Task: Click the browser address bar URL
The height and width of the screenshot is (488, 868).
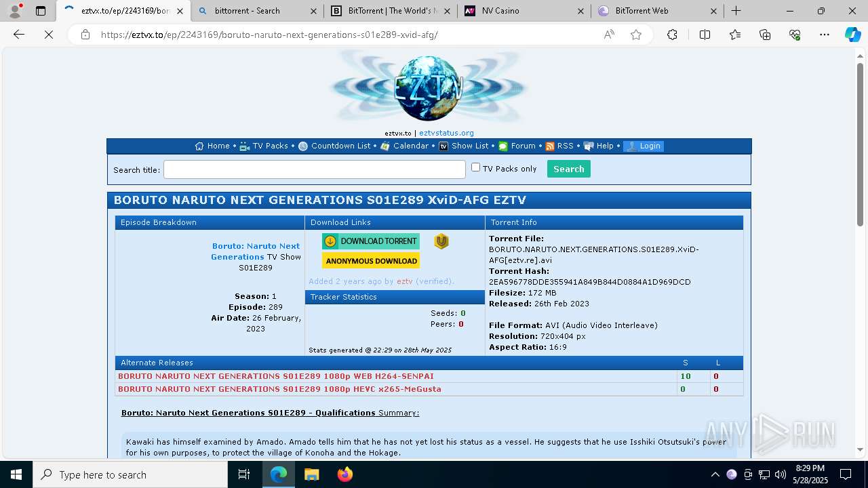Action: point(269,35)
